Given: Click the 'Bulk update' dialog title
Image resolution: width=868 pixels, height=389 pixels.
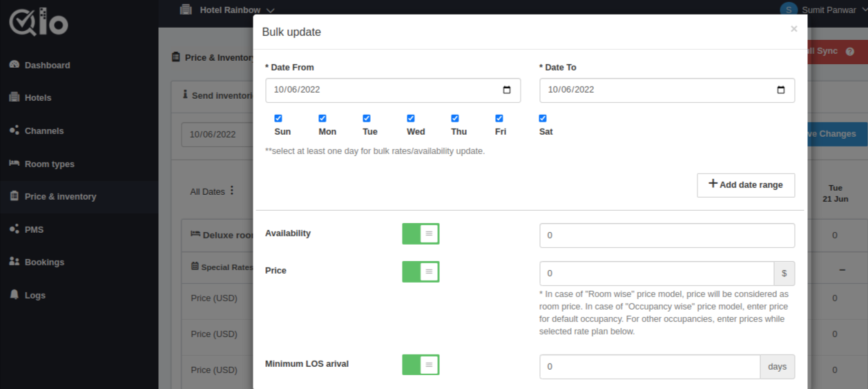Looking at the screenshot, I should 291,32.
